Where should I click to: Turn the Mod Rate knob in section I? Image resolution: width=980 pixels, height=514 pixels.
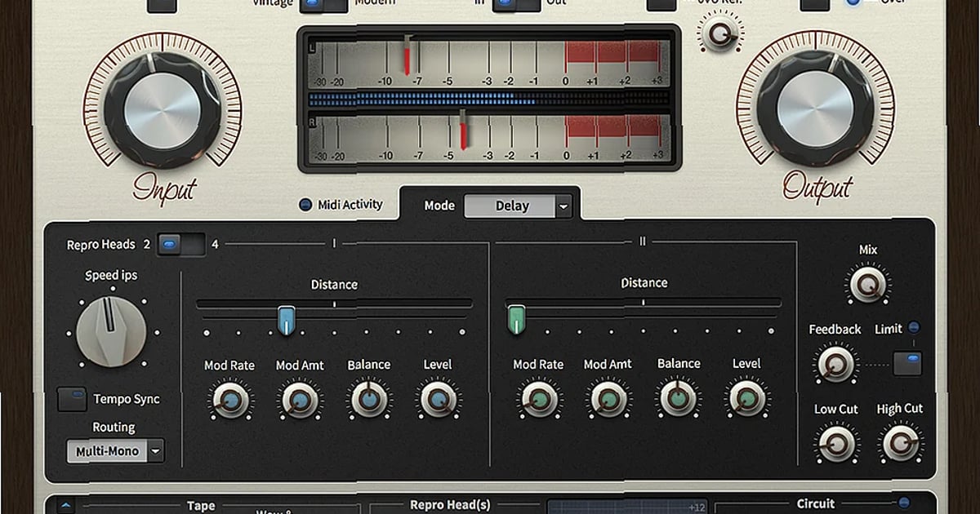tap(229, 400)
